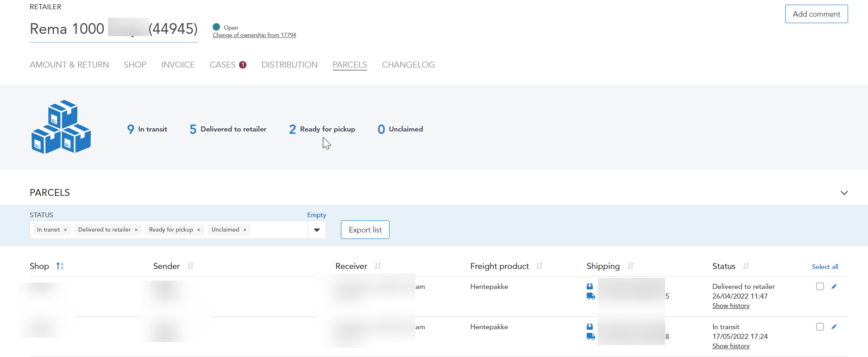Click the first row Hentepakke freight product
Image resolution: width=868 pixels, height=357 pixels.
(x=489, y=287)
